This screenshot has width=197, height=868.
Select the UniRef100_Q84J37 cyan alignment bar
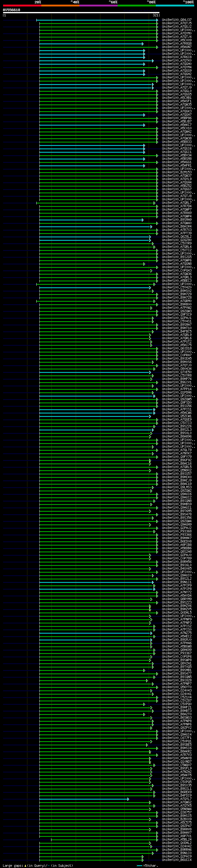(97, 20)
